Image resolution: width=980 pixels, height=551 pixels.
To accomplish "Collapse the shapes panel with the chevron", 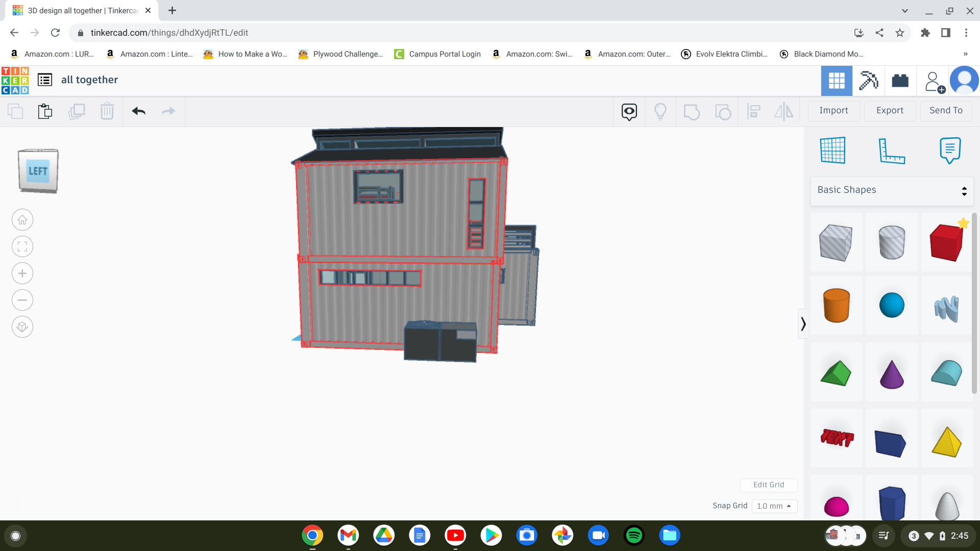I will click(803, 323).
